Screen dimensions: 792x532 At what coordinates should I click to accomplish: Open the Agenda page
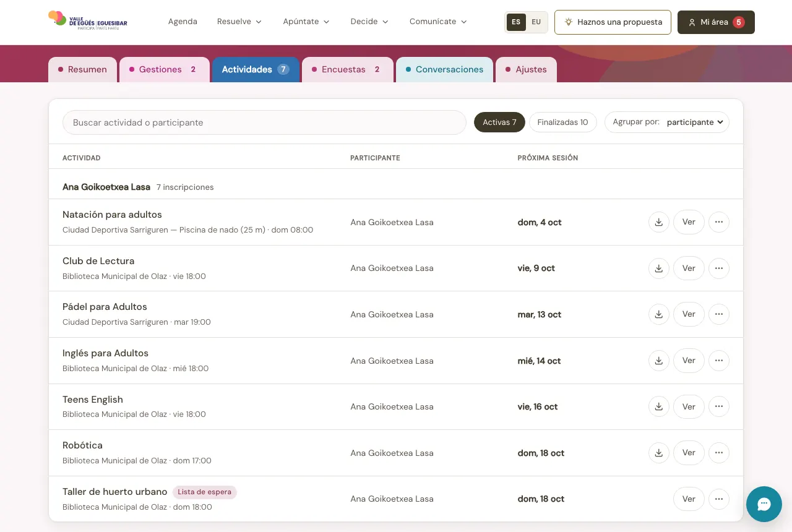183,22
